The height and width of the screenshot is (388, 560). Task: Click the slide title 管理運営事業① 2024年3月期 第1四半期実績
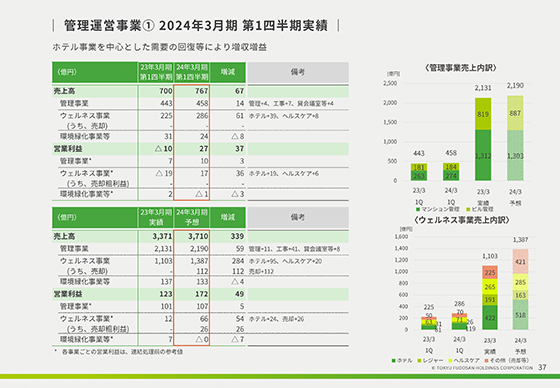point(195,26)
